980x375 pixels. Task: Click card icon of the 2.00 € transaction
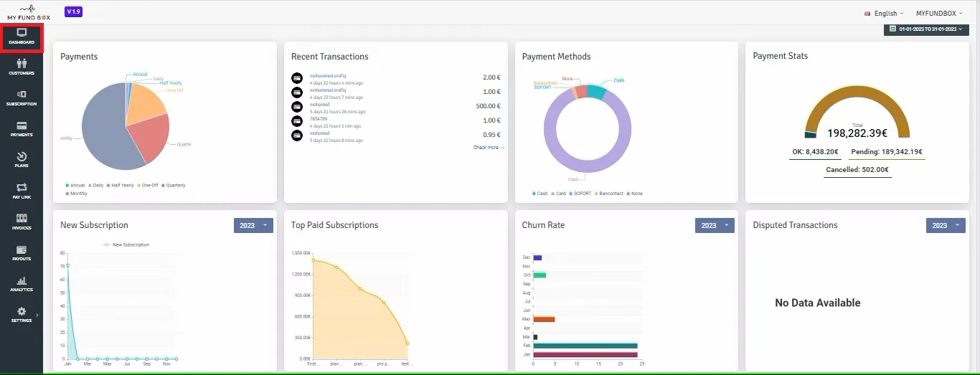tap(297, 77)
